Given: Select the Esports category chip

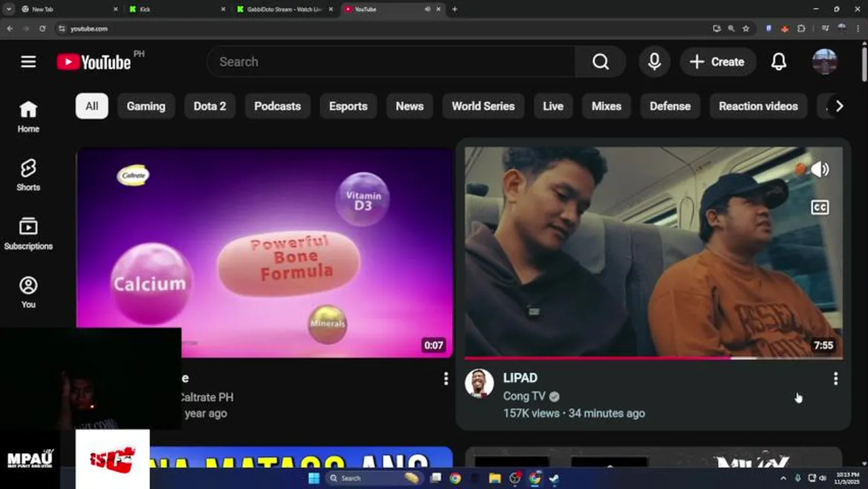Looking at the screenshot, I should pyautogui.click(x=348, y=106).
